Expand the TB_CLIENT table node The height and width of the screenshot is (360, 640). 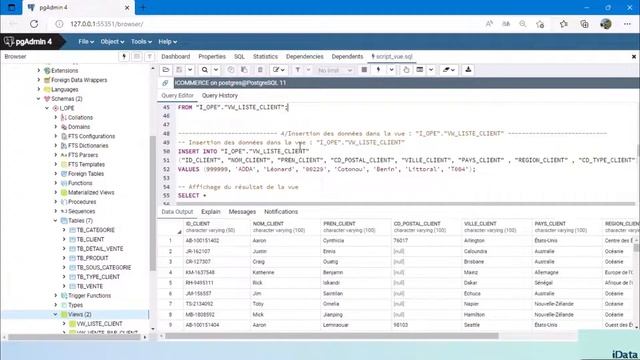point(64,239)
